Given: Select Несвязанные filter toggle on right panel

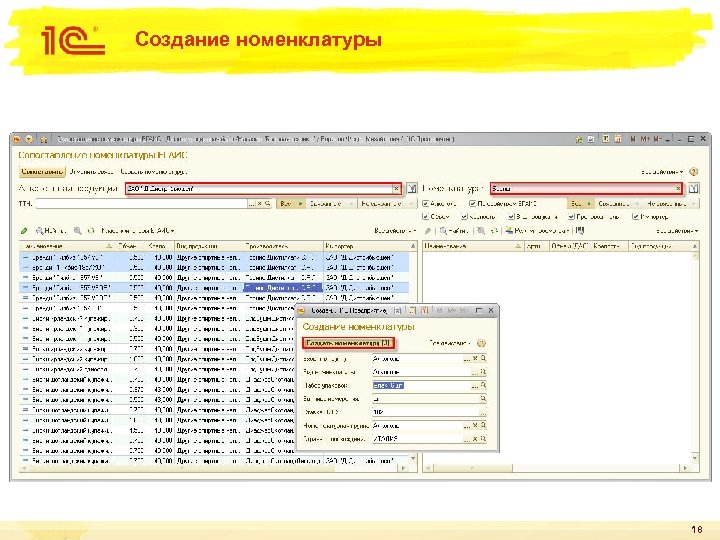Looking at the screenshot, I should (670, 203).
